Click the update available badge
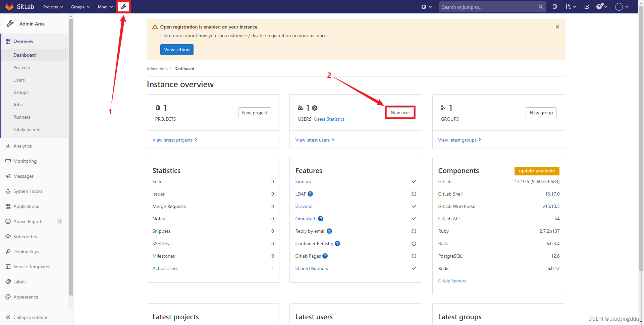The height and width of the screenshot is (325, 644). pyautogui.click(x=537, y=171)
